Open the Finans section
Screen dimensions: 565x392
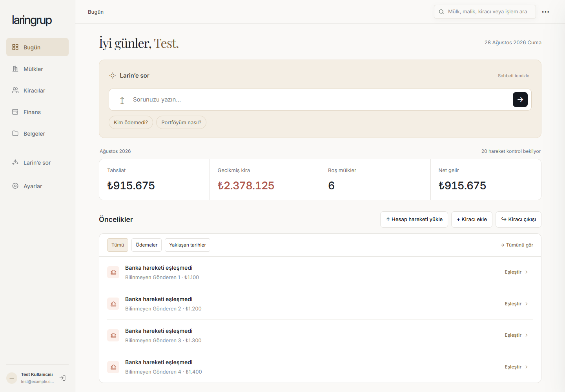point(37,112)
